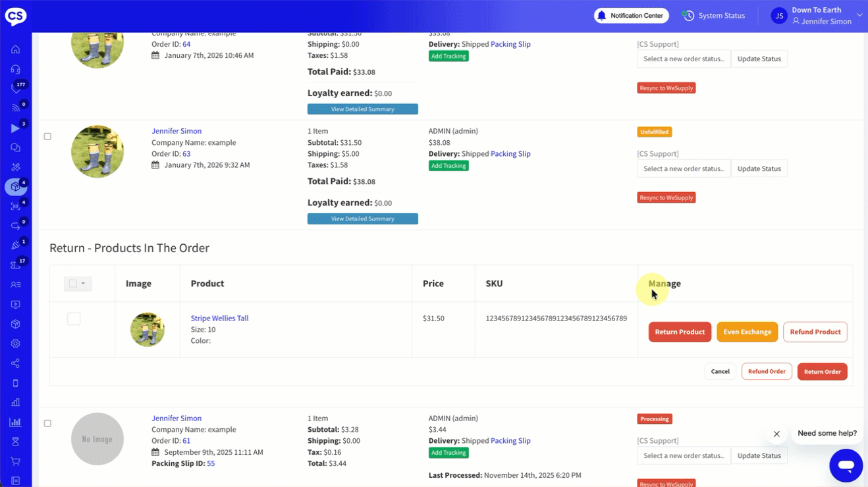868x487 pixels.
Task: Tick the checkbox for order 61
Action: (x=47, y=423)
